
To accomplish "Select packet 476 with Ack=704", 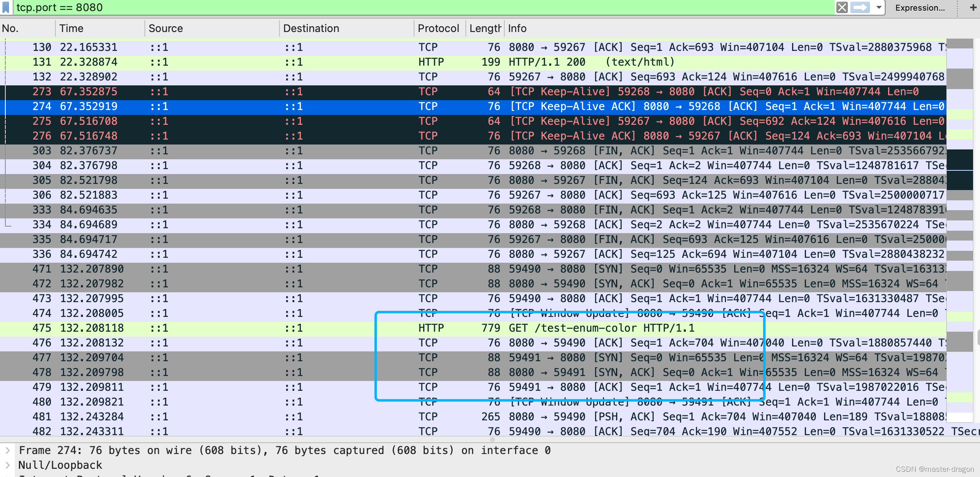I will click(473, 343).
